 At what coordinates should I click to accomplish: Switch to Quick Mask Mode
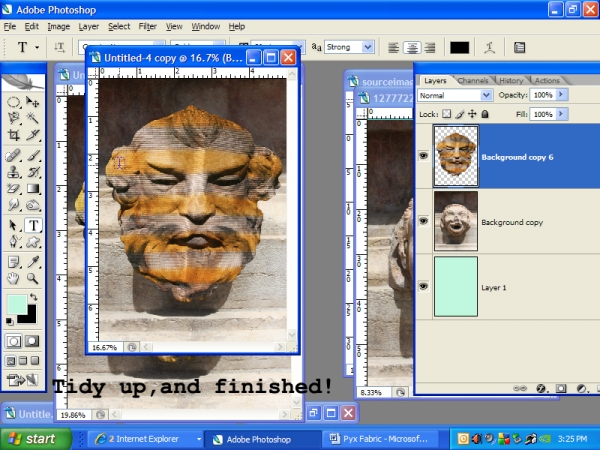pos(32,341)
